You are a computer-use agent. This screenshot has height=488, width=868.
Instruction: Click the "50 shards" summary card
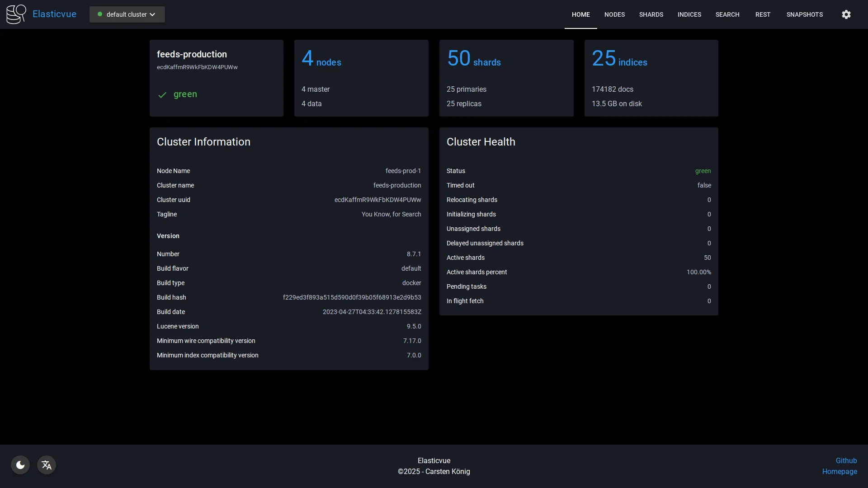click(506, 78)
